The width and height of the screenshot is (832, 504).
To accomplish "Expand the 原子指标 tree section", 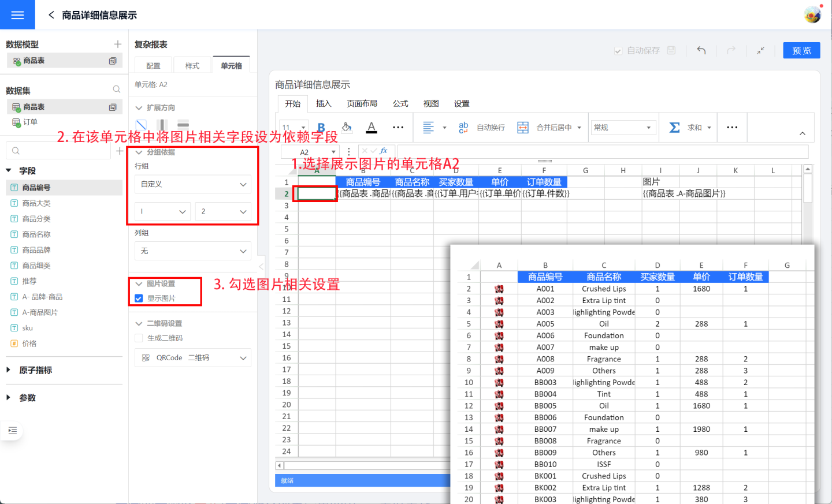I will click(x=9, y=370).
